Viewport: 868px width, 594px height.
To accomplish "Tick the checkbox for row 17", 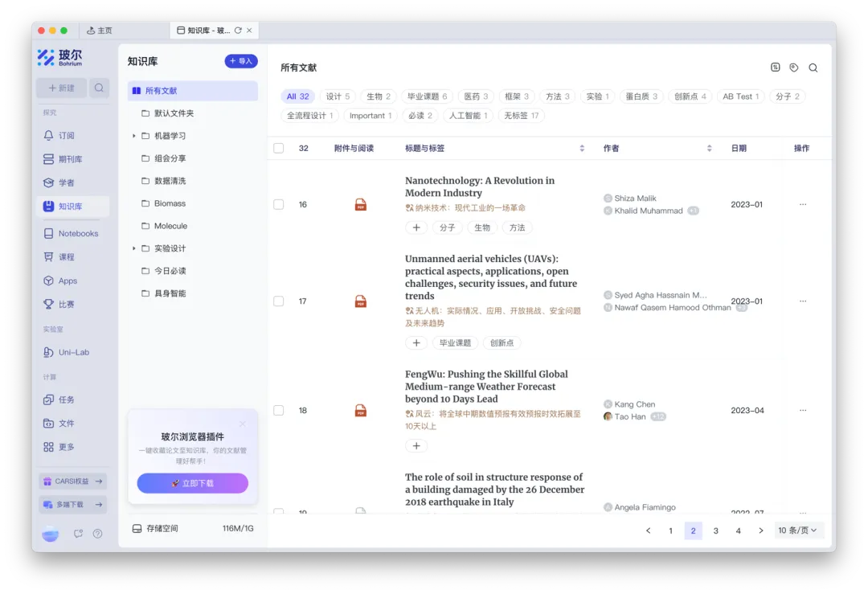I will point(279,301).
